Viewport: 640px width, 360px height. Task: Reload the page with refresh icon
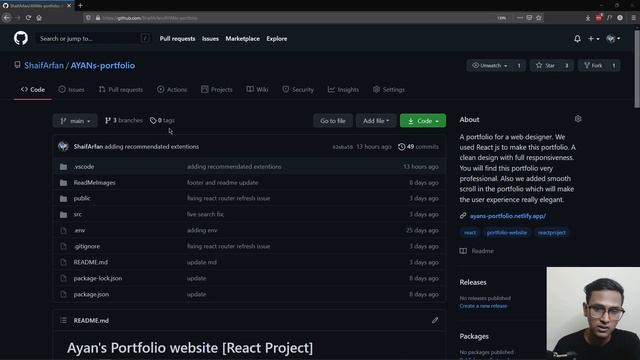tap(28, 18)
